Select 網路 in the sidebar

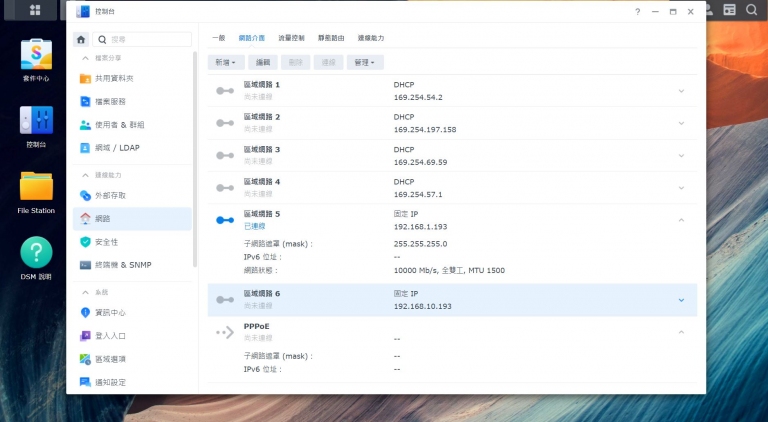point(132,219)
